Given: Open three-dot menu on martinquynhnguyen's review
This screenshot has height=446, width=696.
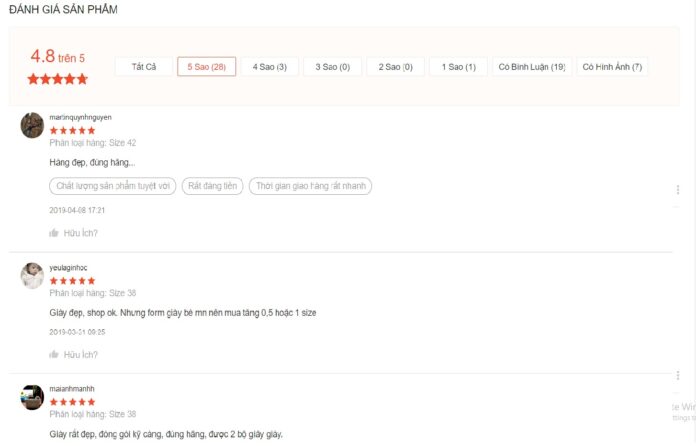Looking at the screenshot, I should click(x=677, y=190).
